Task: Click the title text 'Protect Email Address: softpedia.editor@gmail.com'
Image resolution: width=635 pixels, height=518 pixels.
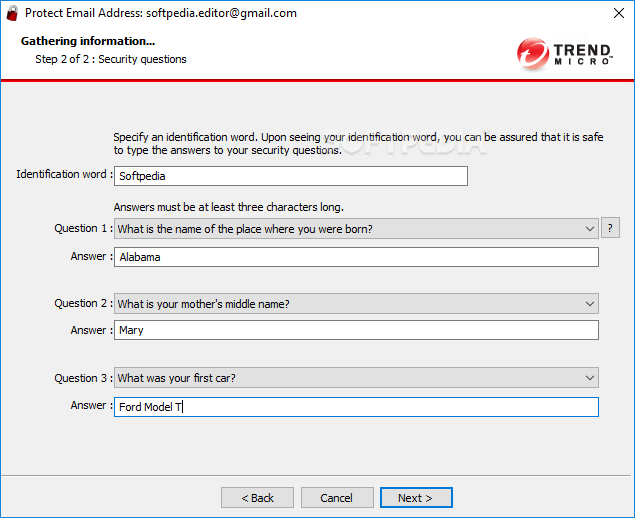Action: point(161,13)
